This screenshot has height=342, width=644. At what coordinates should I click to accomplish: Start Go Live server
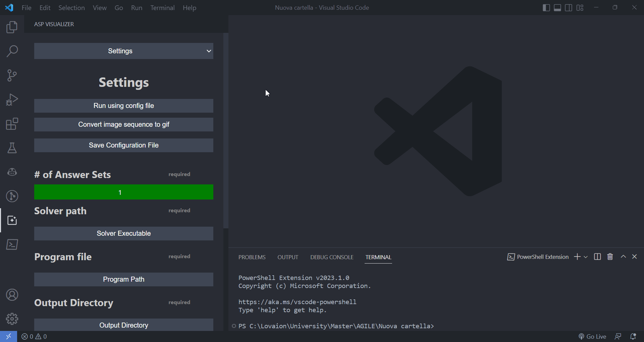pyautogui.click(x=592, y=336)
